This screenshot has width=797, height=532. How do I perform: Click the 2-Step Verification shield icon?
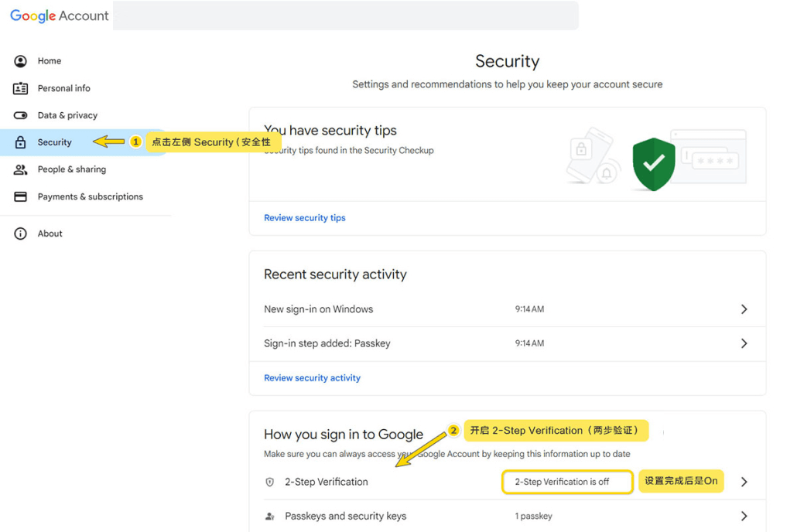pyautogui.click(x=270, y=482)
